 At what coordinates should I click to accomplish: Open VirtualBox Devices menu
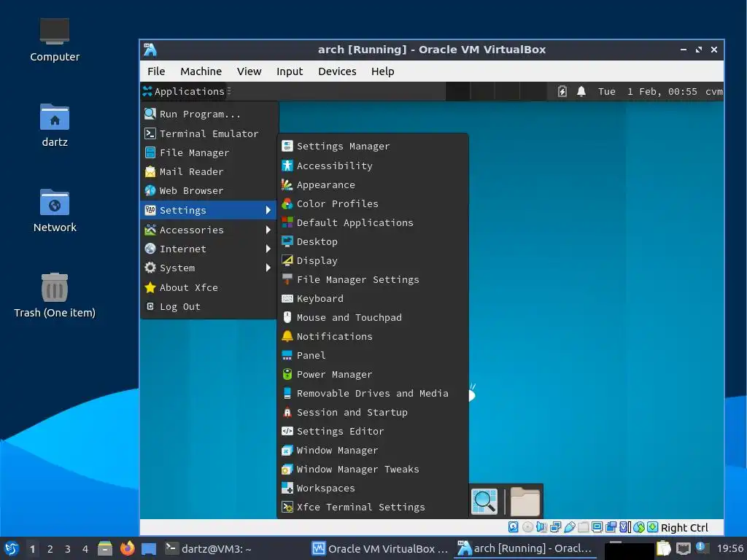click(x=337, y=71)
